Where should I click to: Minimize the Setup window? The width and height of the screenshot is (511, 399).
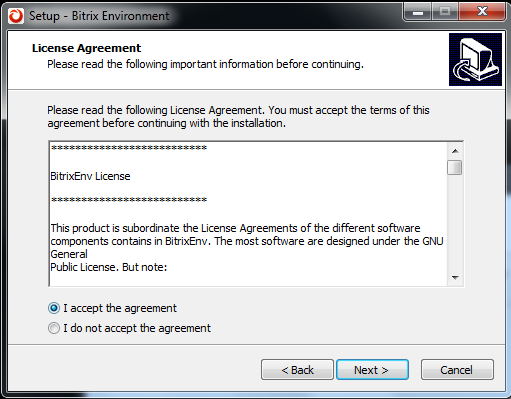pos(418,12)
